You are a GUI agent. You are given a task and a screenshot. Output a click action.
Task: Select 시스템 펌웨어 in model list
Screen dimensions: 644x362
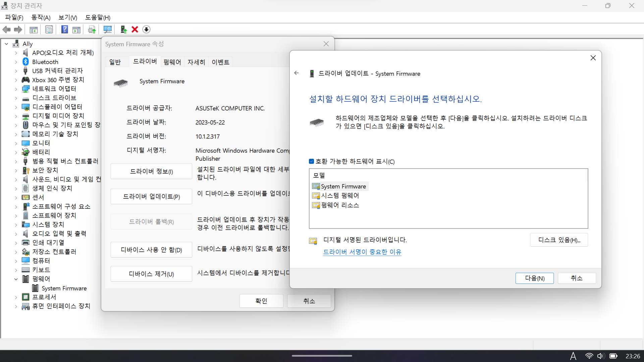click(340, 196)
